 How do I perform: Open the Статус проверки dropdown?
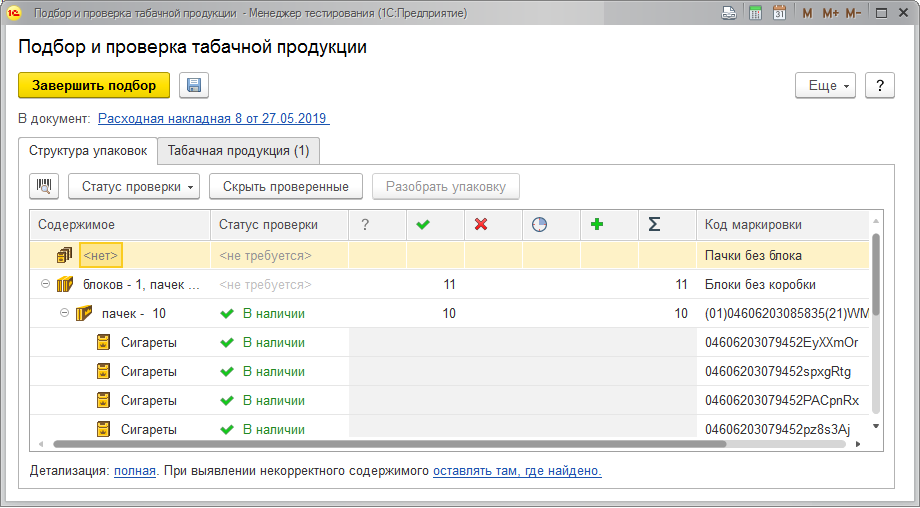click(134, 187)
